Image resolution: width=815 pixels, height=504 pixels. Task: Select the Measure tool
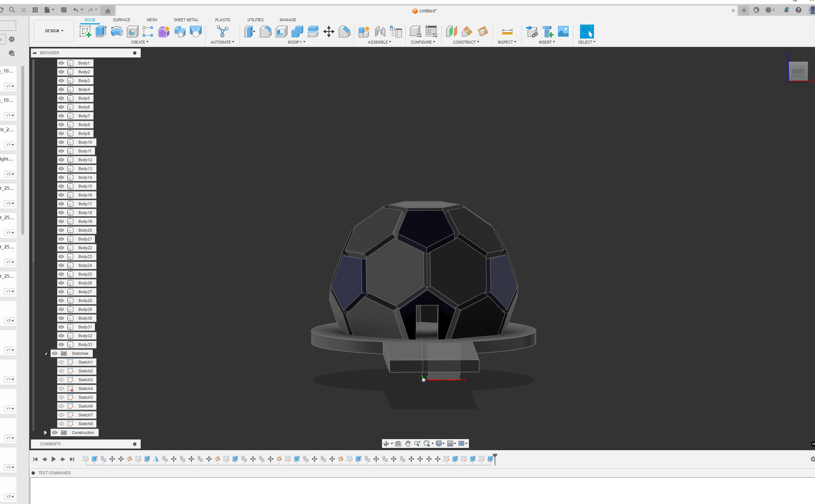point(507,32)
